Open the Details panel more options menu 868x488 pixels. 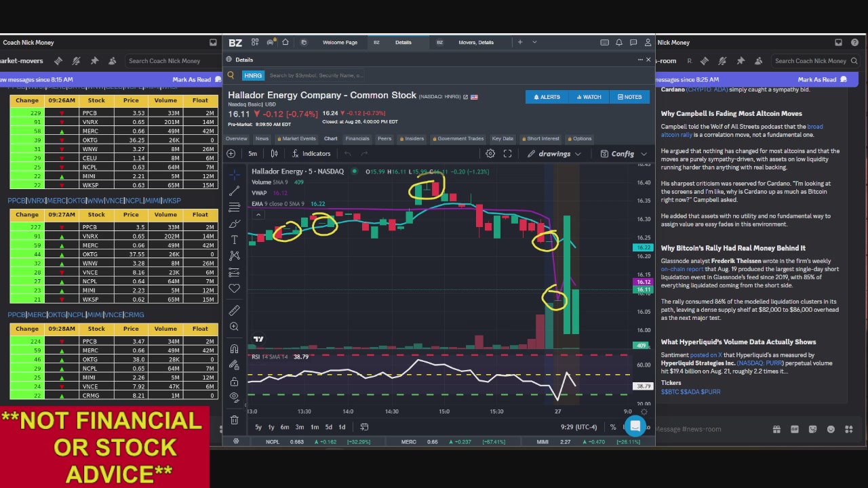639,60
